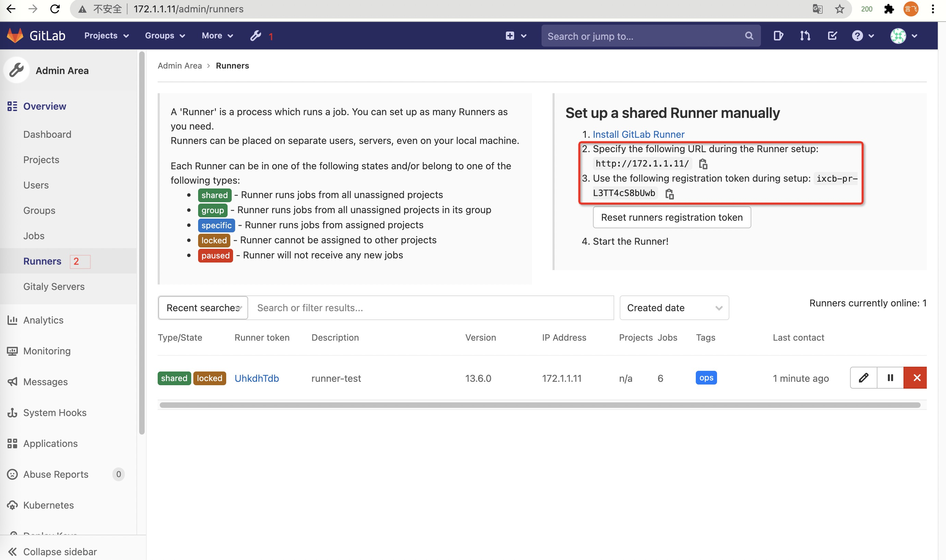Click the runner-test description cell

tap(336, 378)
